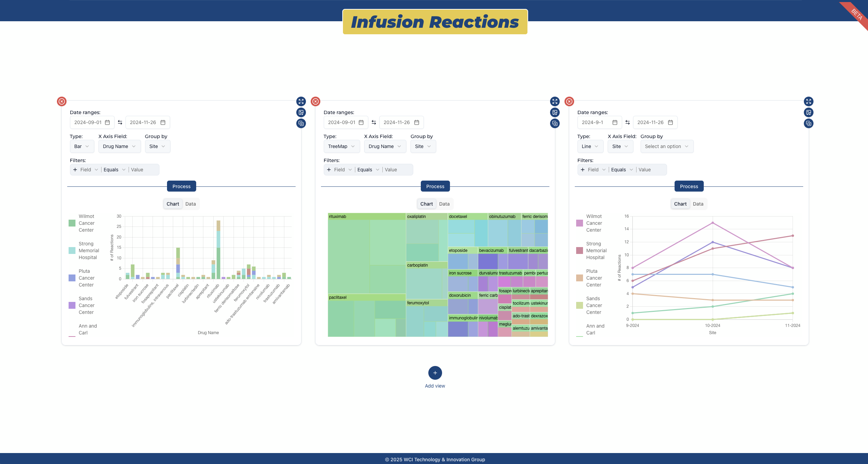Open the Line Type dropdown
Viewport: 868px width, 464px height.
click(590, 146)
